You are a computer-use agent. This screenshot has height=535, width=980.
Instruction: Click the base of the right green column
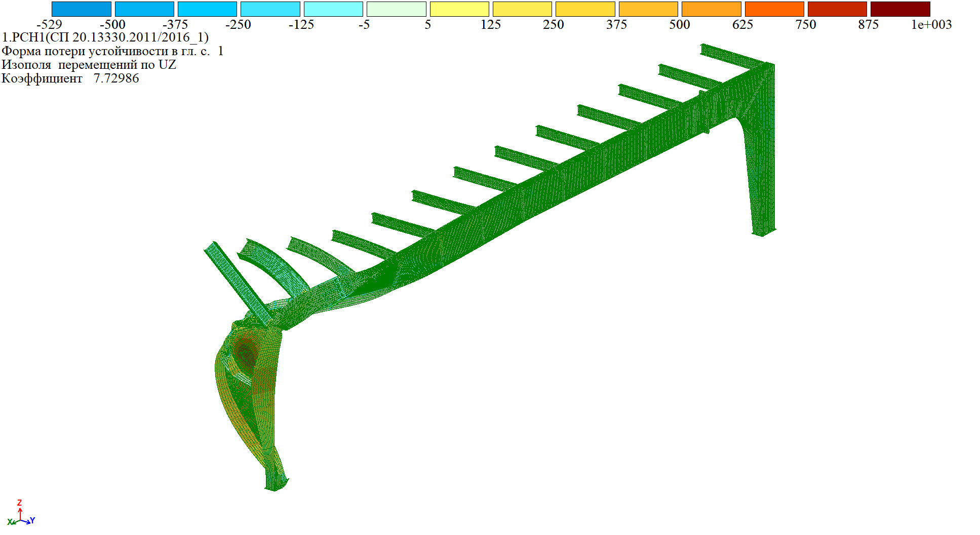pos(763,232)
